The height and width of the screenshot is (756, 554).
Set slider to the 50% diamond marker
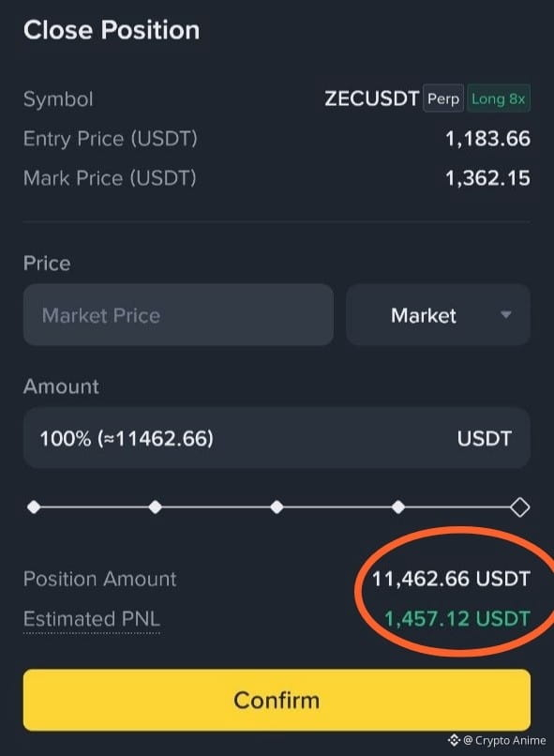click(x=277, y=507)
